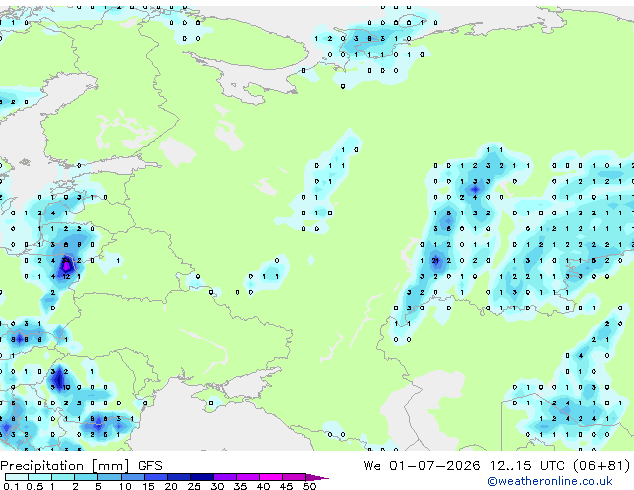The width and height of the screenshot is (634, 490).
Task: Click the above-50 mm legend arrow tip
Action: pos(317,477)
